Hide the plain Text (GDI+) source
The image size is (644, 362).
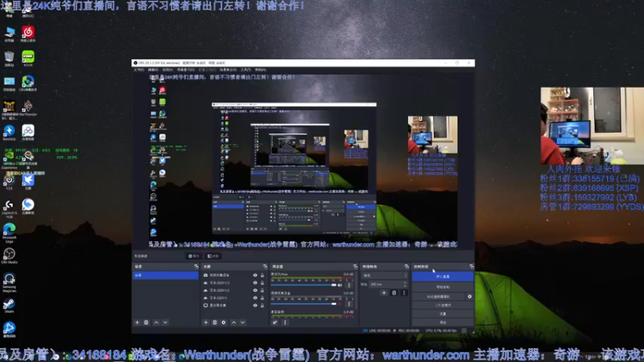255,298
